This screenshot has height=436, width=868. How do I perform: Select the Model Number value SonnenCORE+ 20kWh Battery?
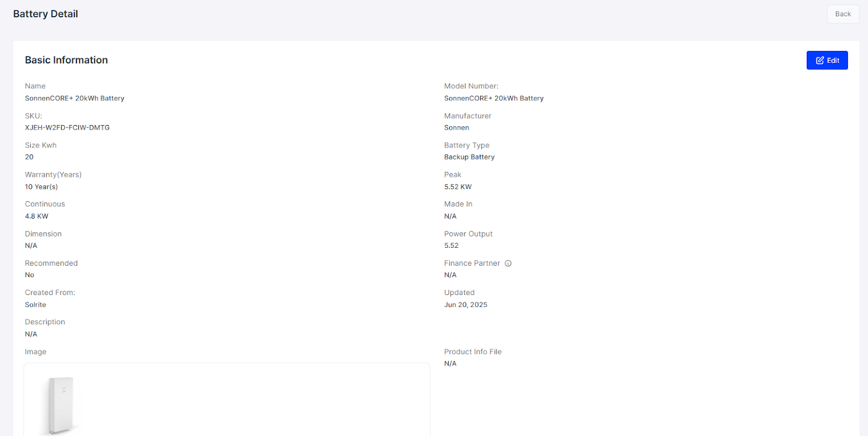tap(494, 98)
